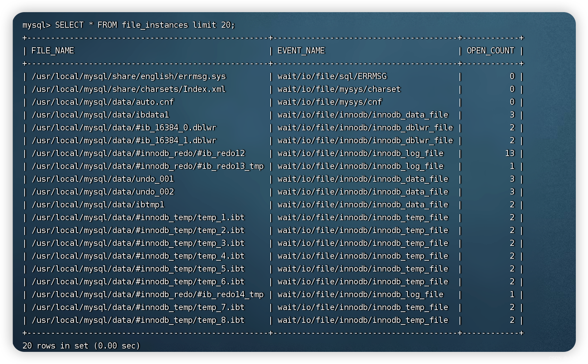Screen dimensions: 588x364
Task: Click the temp_3.ibt file path
Action: [x=138, y=243]
